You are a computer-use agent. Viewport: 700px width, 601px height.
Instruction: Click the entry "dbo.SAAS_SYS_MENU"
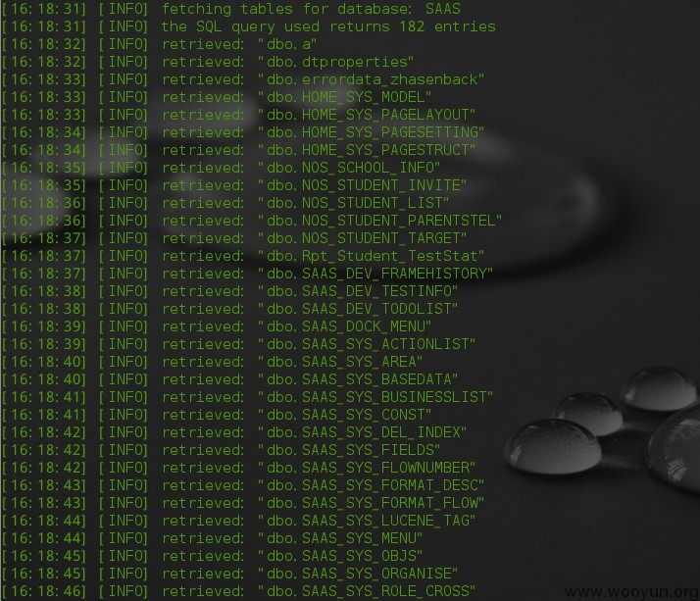[x=340, y=538]
